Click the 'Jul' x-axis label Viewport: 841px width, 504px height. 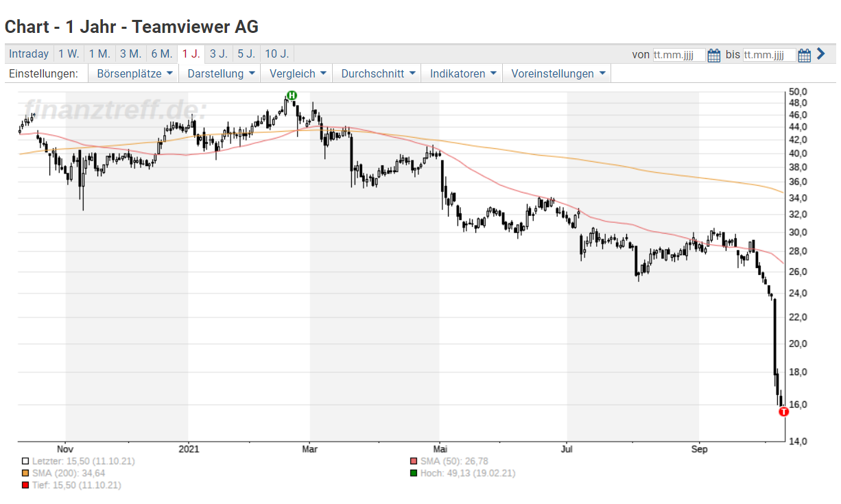click(x=567, y=449)
